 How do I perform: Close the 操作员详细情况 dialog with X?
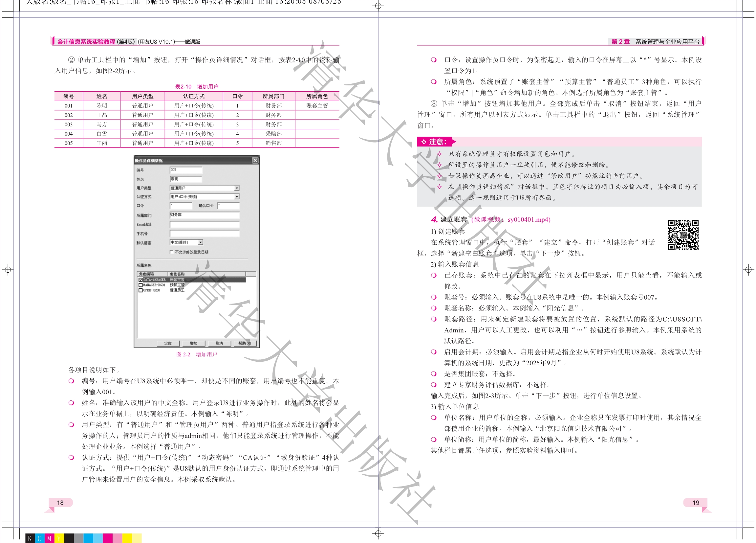[255, 160]
